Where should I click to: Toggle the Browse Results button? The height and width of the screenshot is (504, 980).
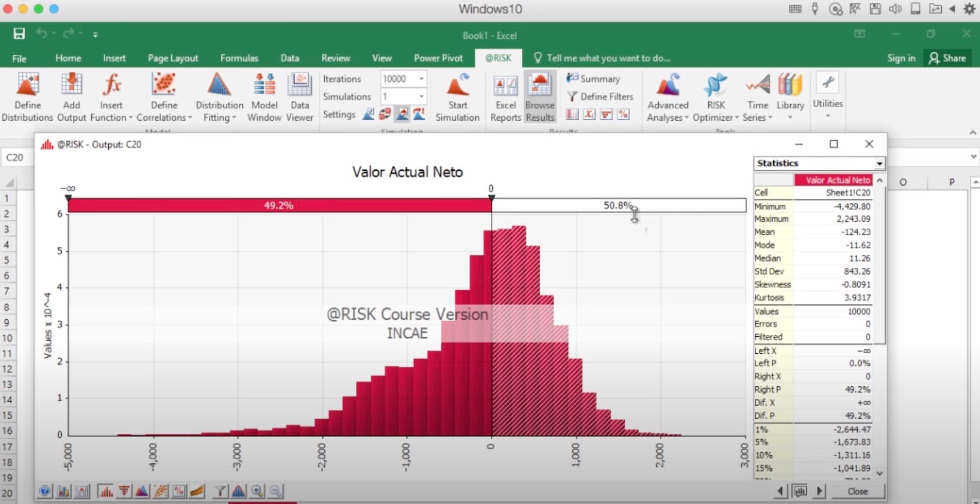pyautogui.click(x=539, y=97)
